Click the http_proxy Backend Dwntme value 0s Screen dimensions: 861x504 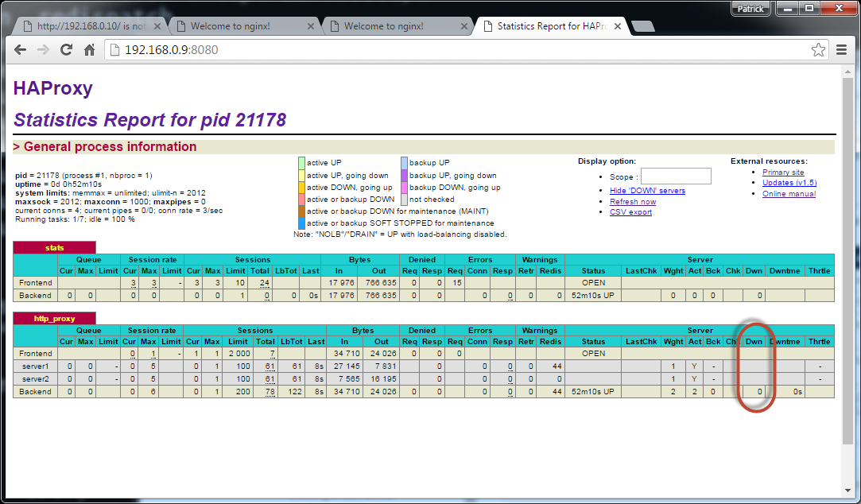click(797, 392)
